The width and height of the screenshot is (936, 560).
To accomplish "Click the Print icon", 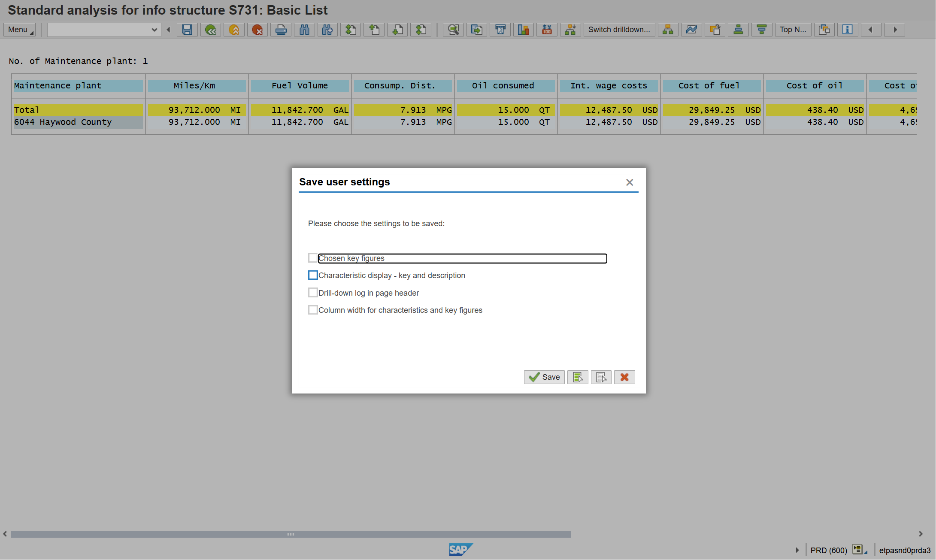I will [x=281, y=30].
